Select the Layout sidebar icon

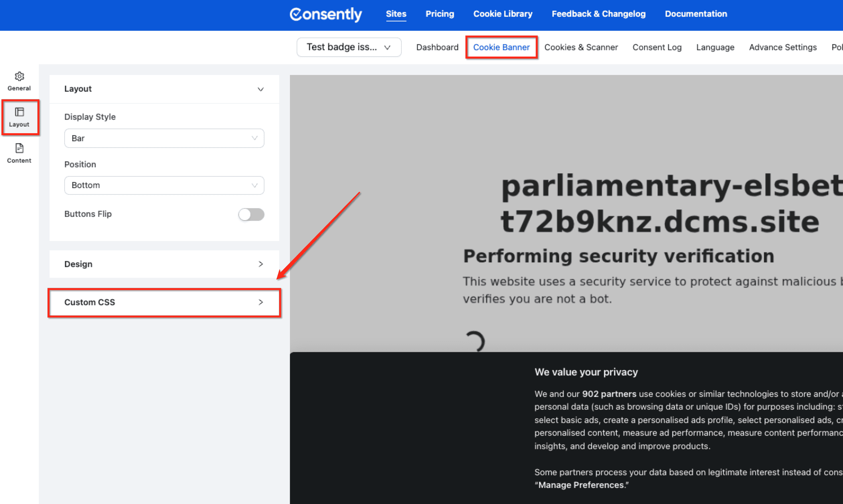click(19, 117)
